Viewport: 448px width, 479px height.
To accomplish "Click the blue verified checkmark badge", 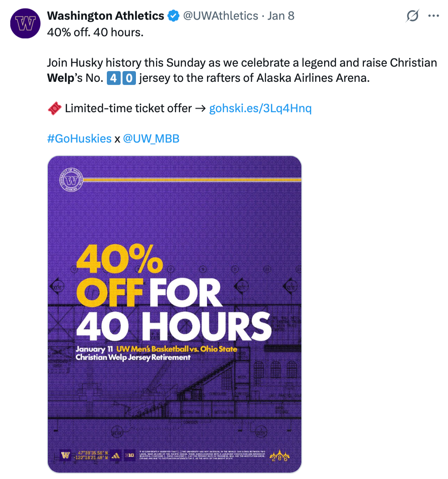I will click(173, 16).
